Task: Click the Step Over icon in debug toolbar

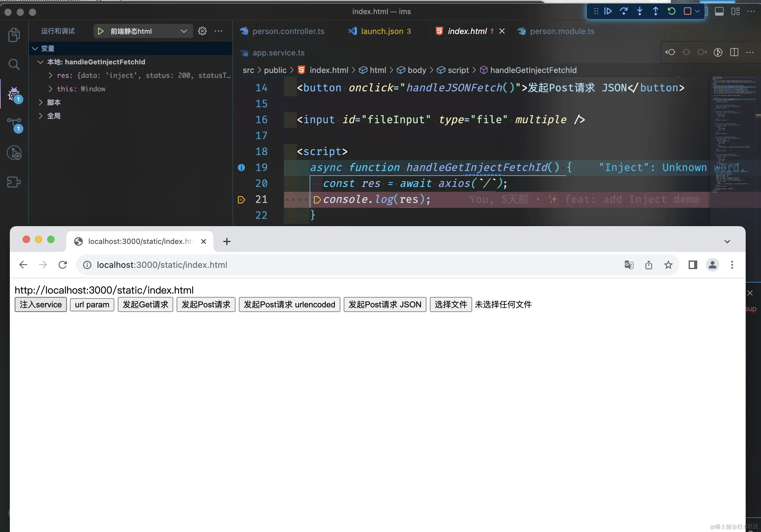Action: click(x=624, y=11)
